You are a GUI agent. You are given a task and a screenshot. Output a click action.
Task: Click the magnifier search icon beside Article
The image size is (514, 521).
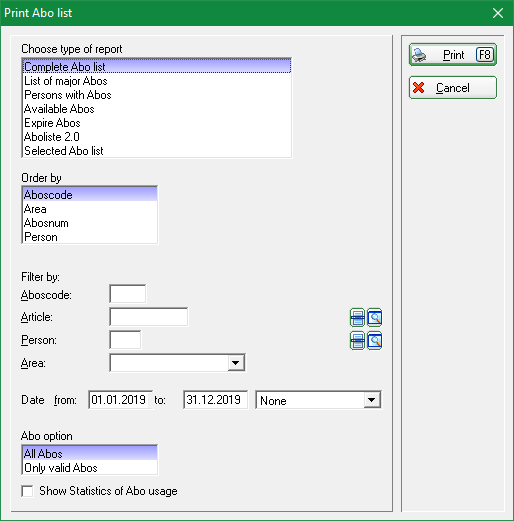pyautogui.click(x=375, y=318)
